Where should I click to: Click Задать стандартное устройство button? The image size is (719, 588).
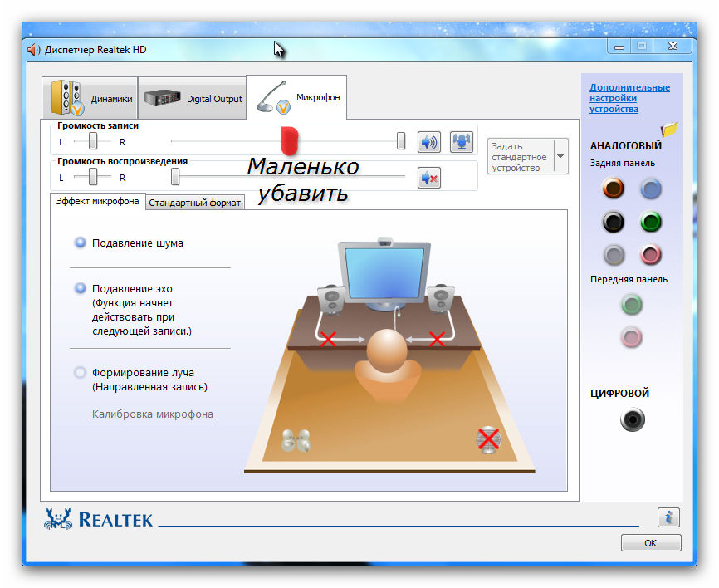tap(521, 156)
